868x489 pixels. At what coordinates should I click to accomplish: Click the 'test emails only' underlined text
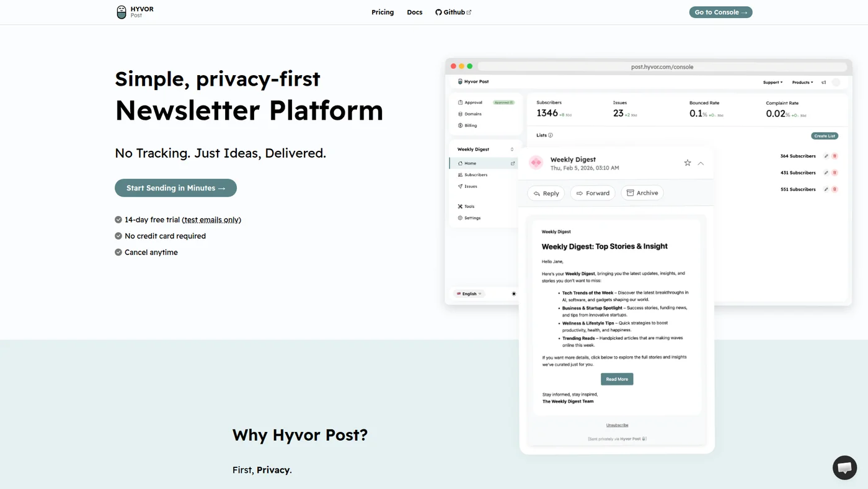(x=211, y=220)
